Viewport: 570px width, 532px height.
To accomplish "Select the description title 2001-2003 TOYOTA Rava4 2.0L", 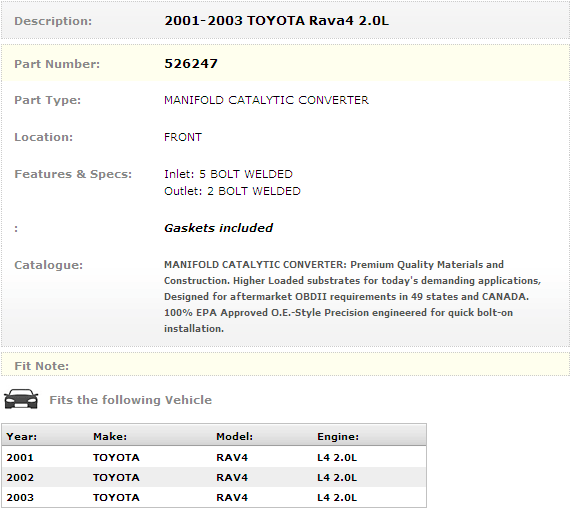I will [x=277, y=21].
